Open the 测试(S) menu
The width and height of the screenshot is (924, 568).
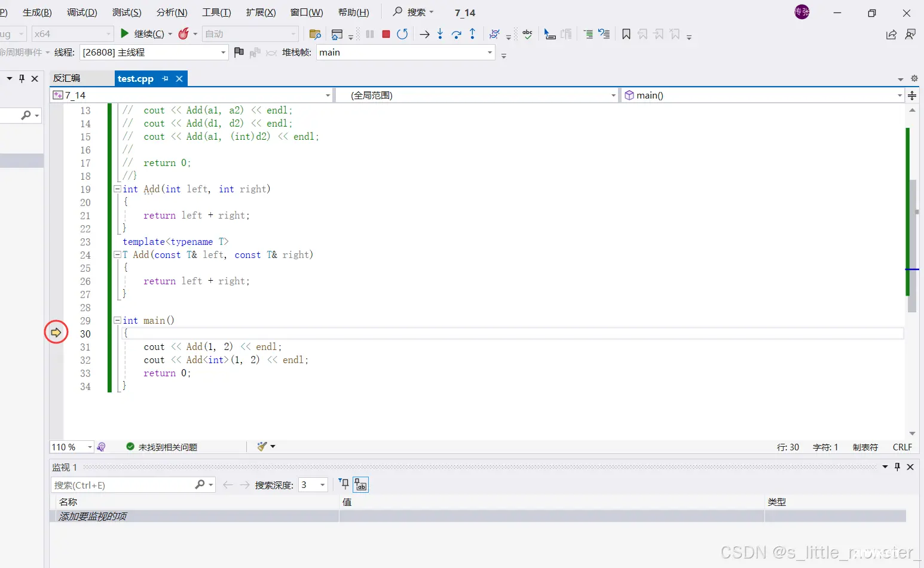(127, 12)
